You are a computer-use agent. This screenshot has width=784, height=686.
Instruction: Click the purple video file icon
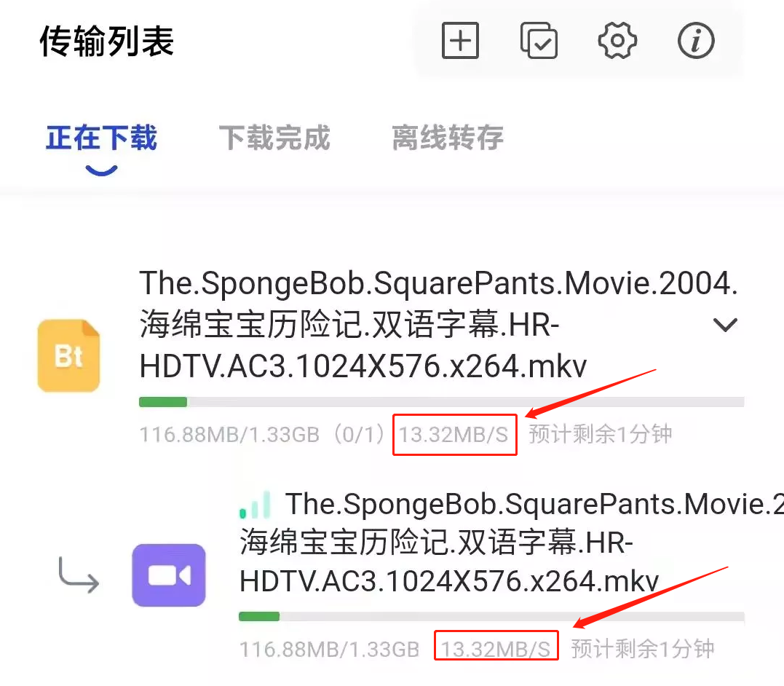(x=168, y=575)
